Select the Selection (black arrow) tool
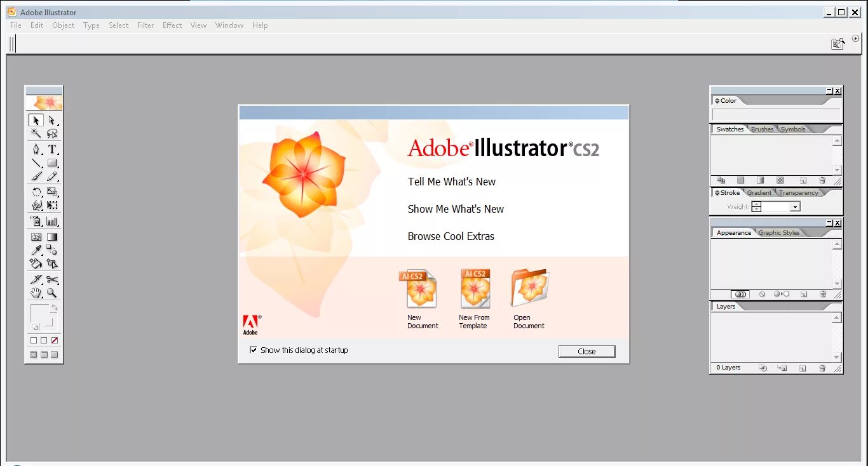This screenshot has width=868, height=466. (36, 121)
